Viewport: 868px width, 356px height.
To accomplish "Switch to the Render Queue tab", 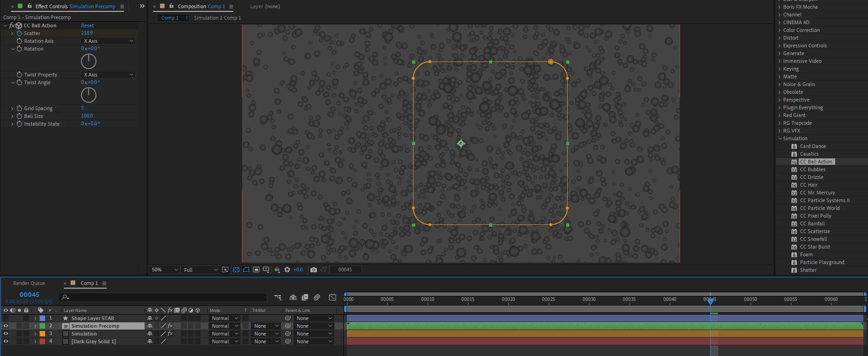I will [29, 283].
